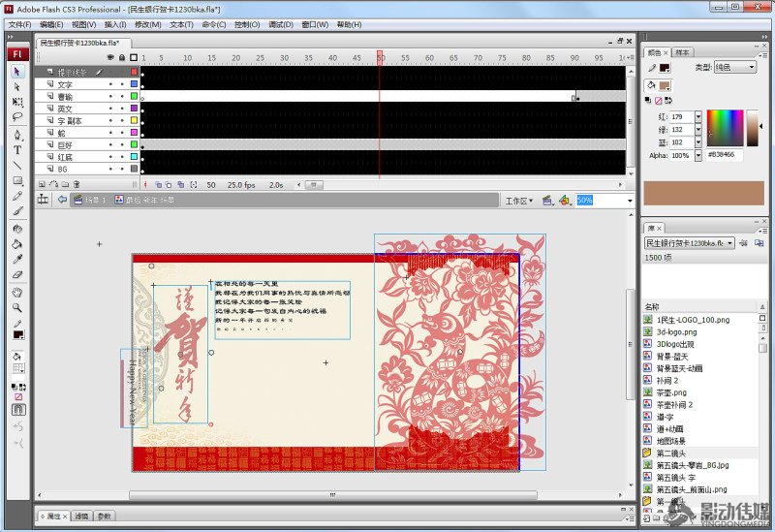
Task: Click the Subselection white arrow tool
Action: point(17,86)
